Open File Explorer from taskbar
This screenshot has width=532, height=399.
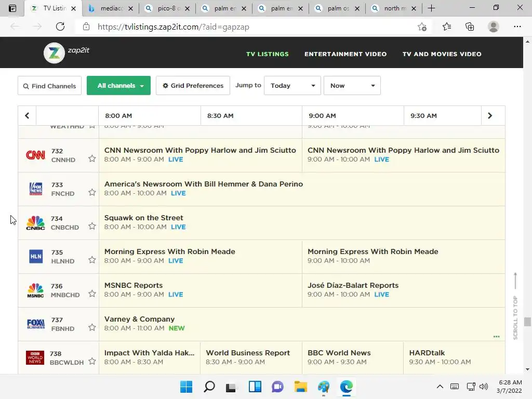pyautogui.click(x=301, y=387)
